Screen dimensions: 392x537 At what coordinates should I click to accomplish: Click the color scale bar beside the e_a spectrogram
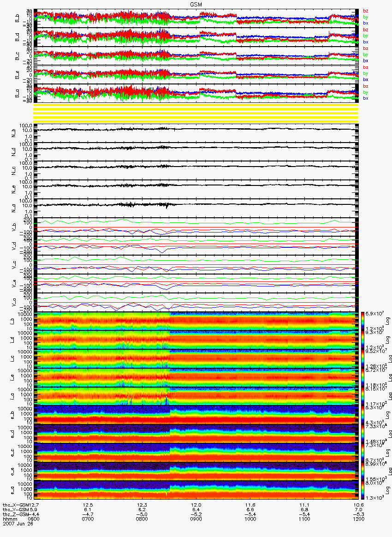pos(362,490)
